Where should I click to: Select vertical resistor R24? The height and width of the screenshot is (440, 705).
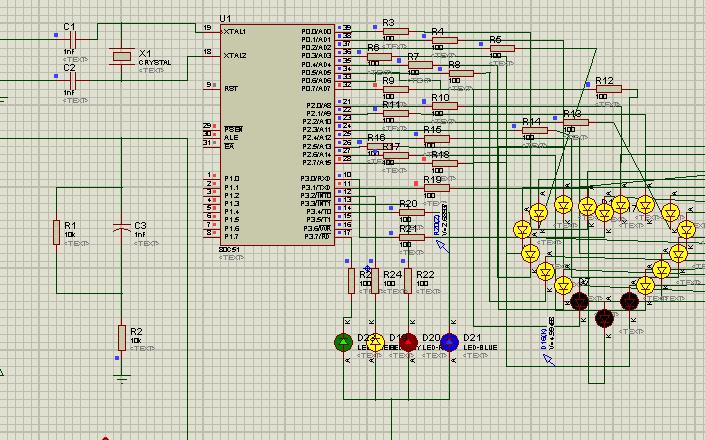pos(375,281)
